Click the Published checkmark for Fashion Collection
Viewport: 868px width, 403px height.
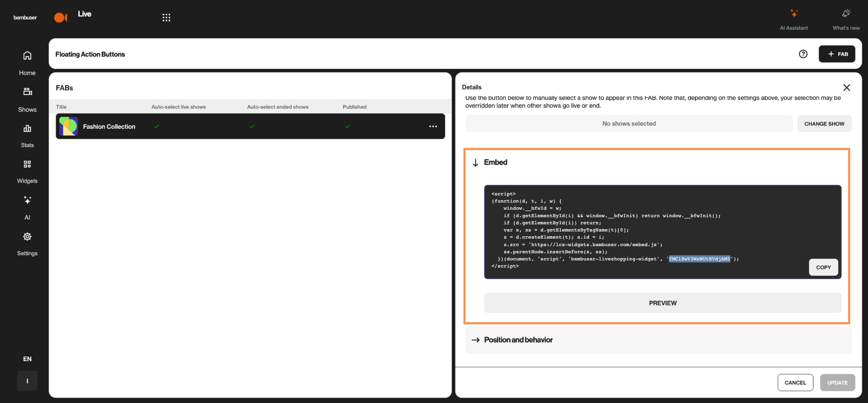pyautogui.click(x=348, y=126)
